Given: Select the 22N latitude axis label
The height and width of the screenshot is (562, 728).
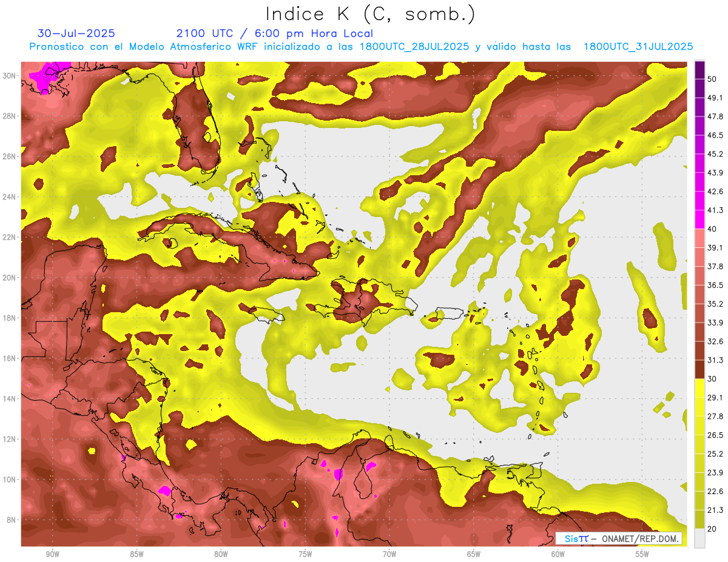Looking at the screenshot, I should tap(10, 237).
